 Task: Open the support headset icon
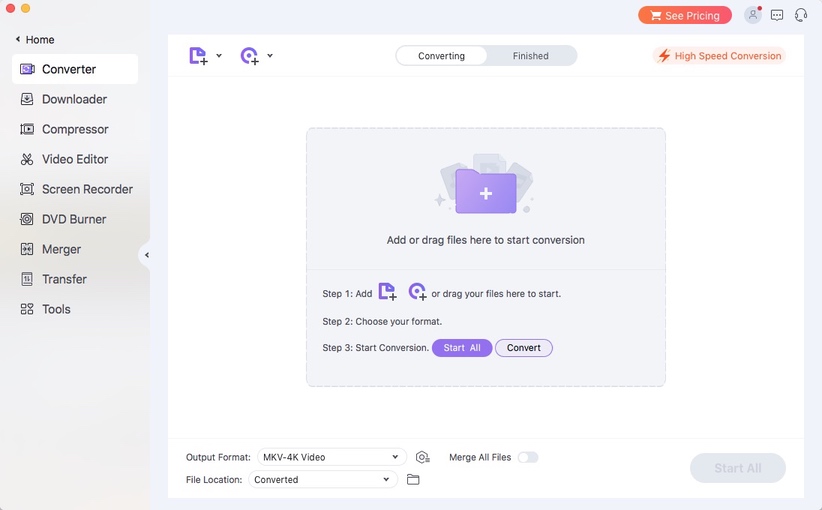tap(801, 15)
